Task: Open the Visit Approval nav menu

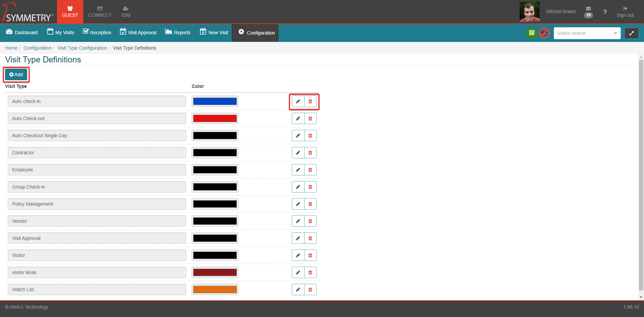Action: [138, 33]
